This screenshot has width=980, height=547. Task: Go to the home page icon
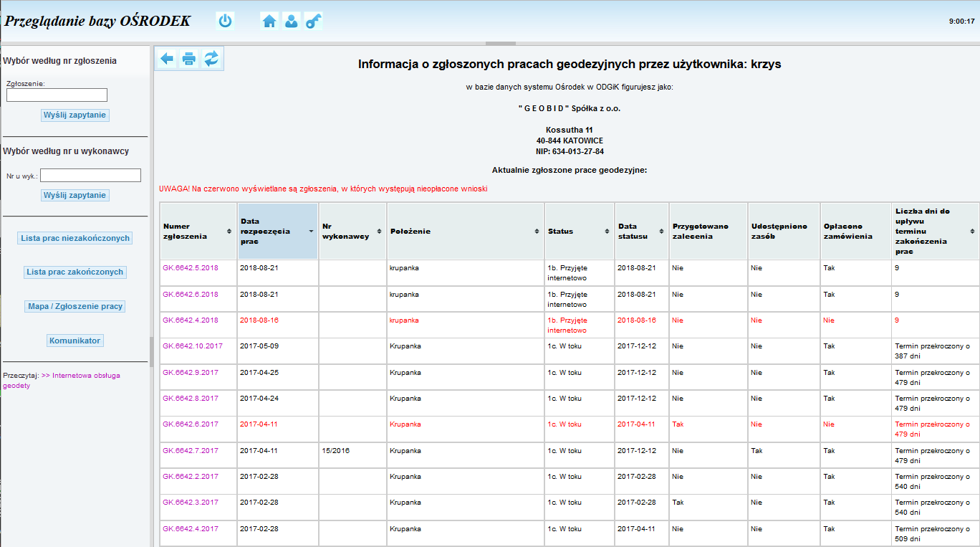point(269,22)
